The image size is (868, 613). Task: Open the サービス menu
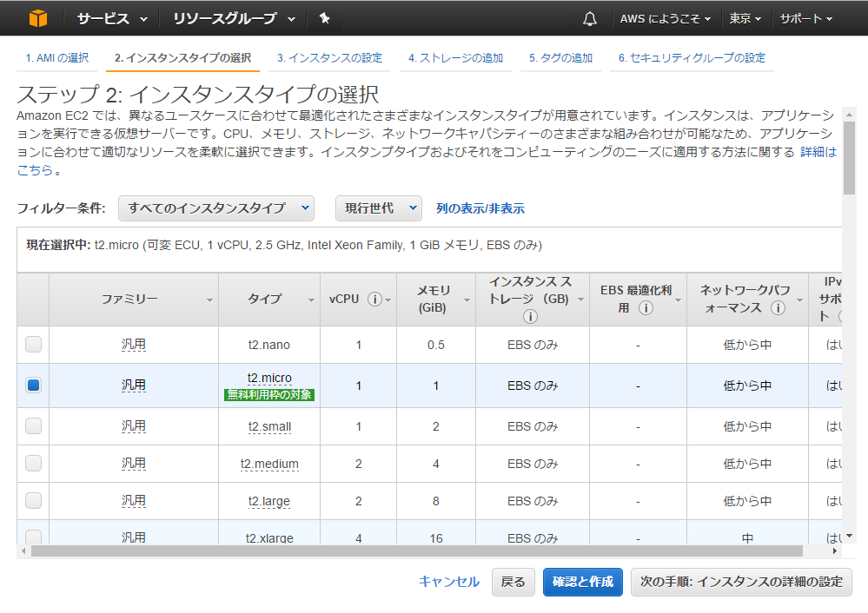112,19
